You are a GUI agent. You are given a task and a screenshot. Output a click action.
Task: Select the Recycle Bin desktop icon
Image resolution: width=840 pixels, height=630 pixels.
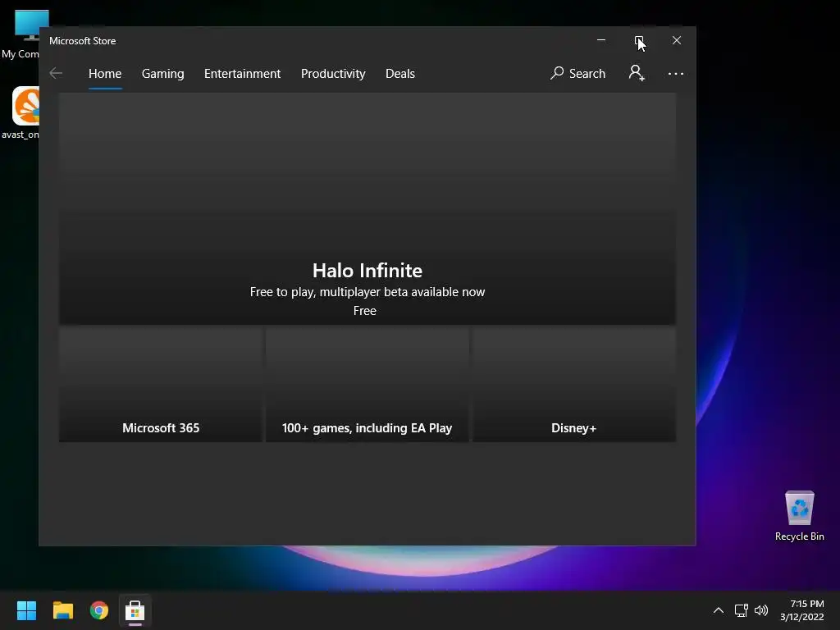(799, 516)
